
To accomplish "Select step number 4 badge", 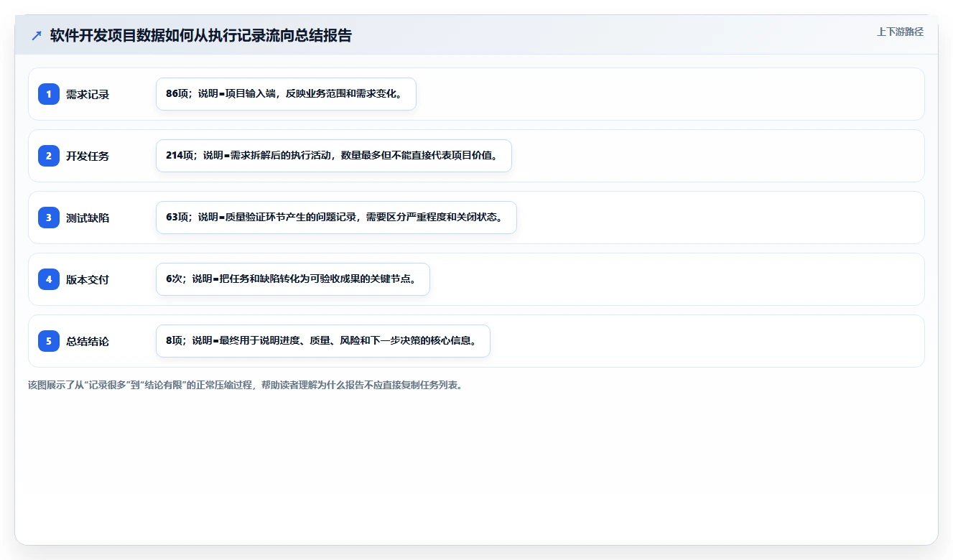I will tap(49, 279).
